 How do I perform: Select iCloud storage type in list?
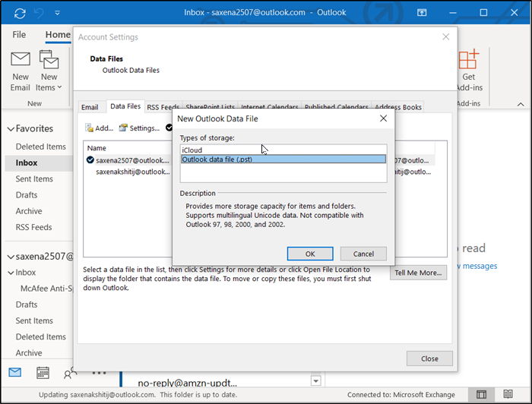click(x=192, y=150)
